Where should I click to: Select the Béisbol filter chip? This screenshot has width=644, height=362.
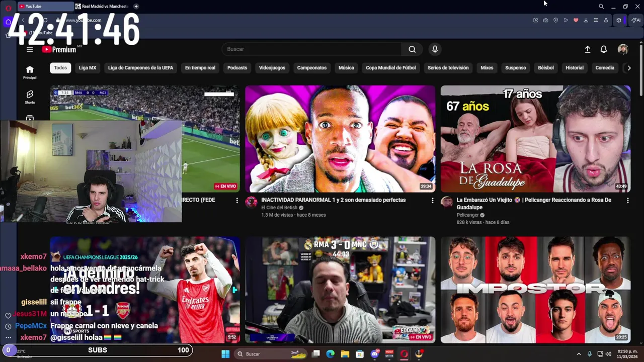[x=546, y=68]
